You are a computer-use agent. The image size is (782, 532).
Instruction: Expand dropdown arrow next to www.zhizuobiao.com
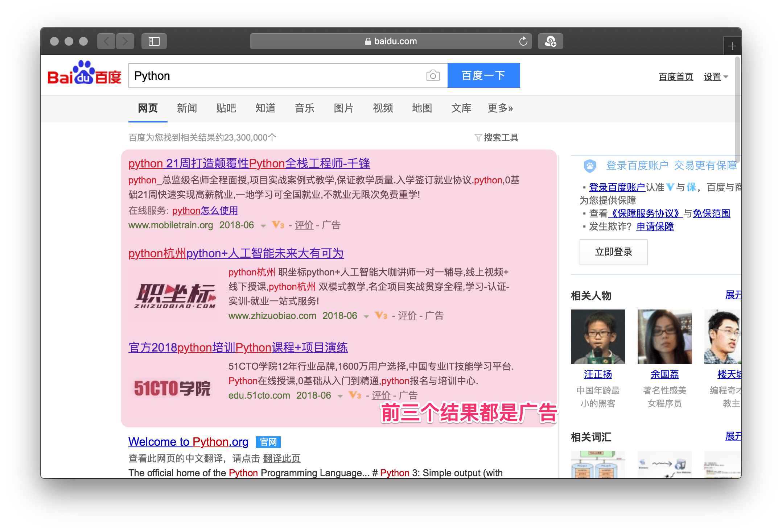coord(366,316)
